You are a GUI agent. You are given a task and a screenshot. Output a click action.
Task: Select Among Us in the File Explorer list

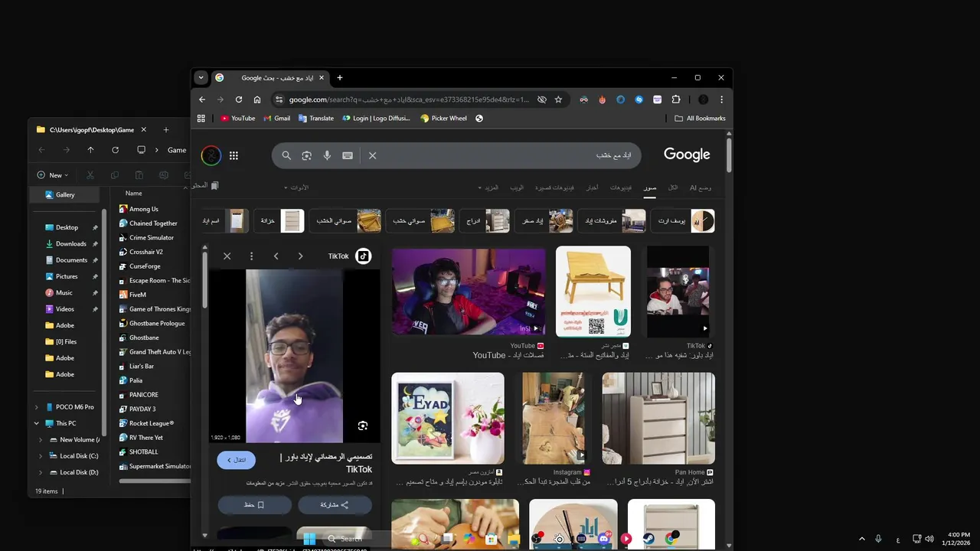point(142,209)
